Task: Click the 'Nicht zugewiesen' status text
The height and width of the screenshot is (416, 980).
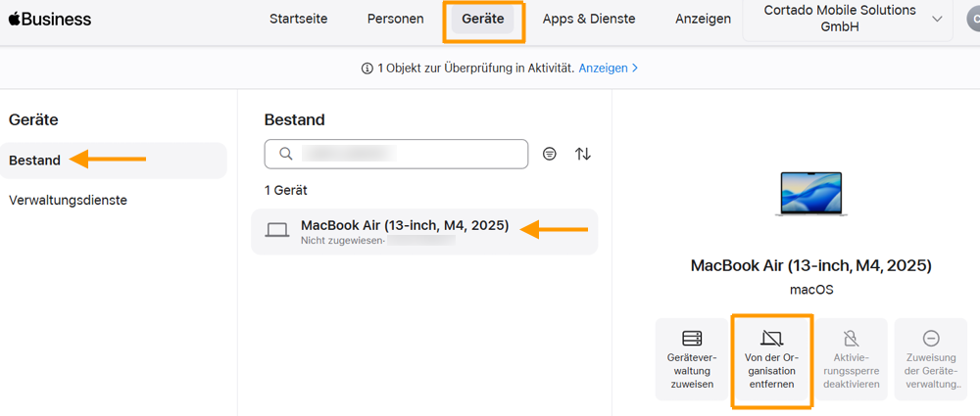Action: 342,240
